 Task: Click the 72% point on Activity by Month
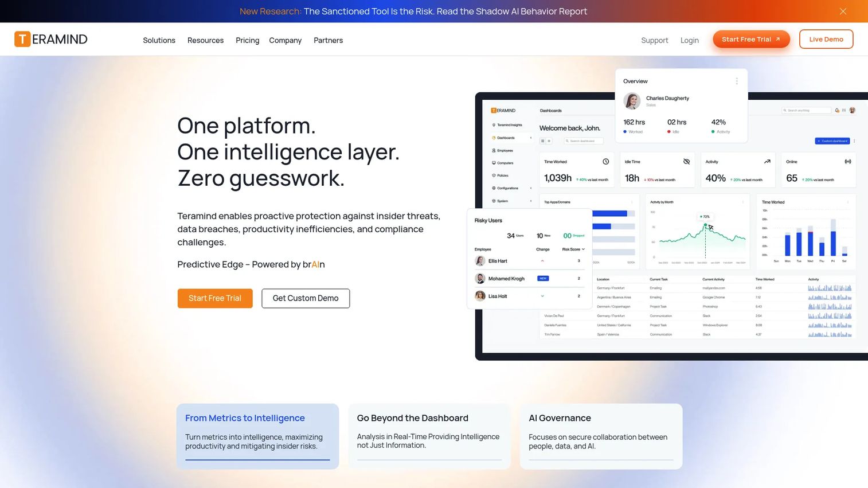point(705,225)
